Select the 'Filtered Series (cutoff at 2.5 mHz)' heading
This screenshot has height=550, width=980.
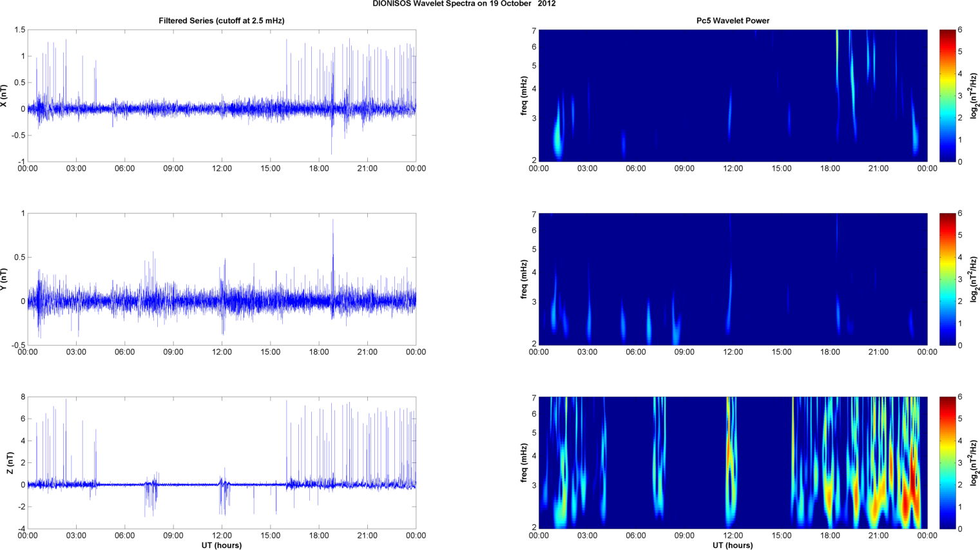pos(222,21)
